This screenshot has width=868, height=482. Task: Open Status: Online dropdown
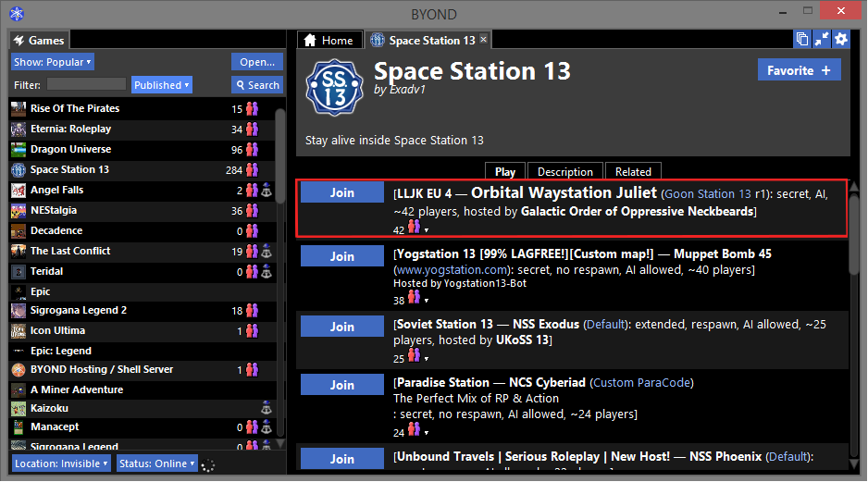coord(157,463)
